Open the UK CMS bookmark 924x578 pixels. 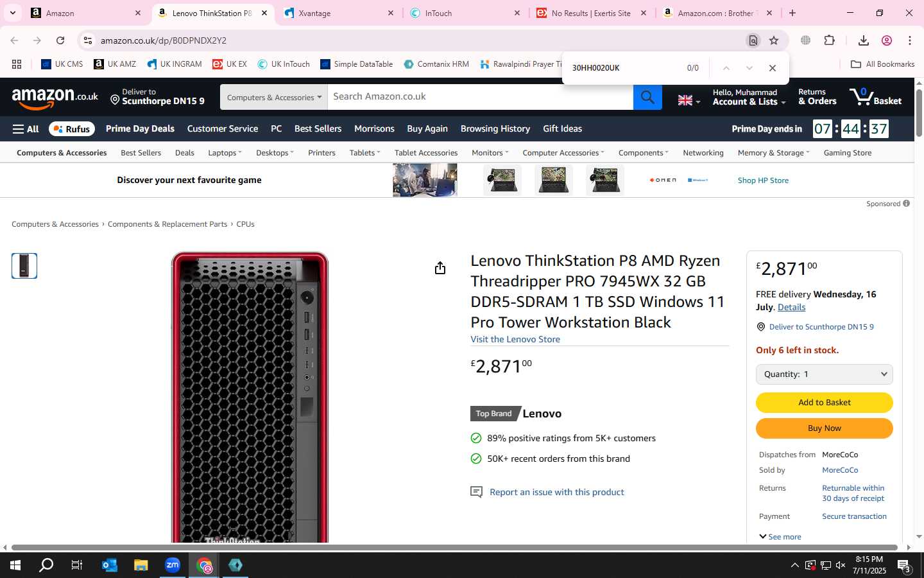[x=62, y=64]
